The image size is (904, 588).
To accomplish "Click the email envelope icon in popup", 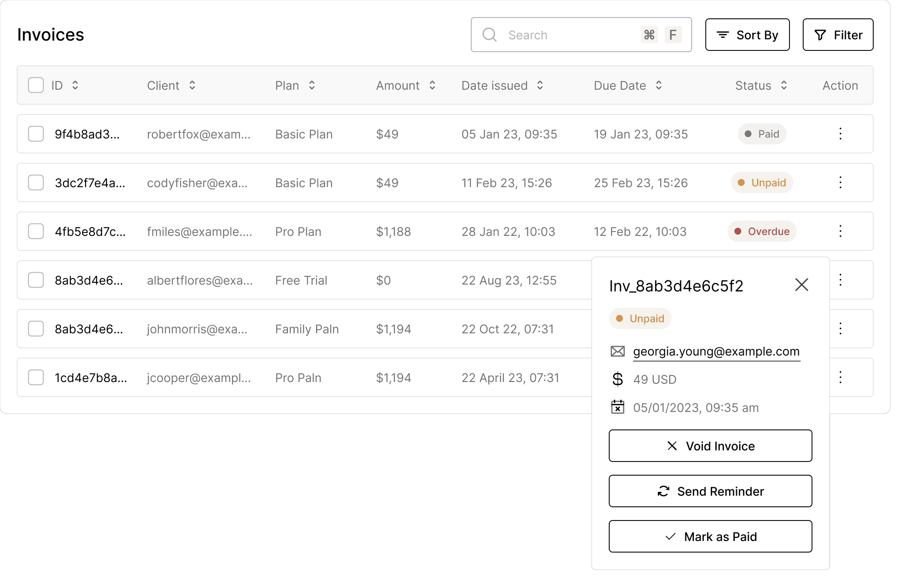I will [617, 351].
